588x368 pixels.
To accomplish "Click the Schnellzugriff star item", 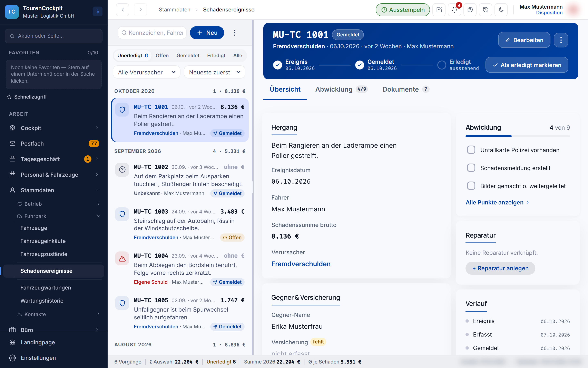I will pyautogui.click(x=27, y=97).
